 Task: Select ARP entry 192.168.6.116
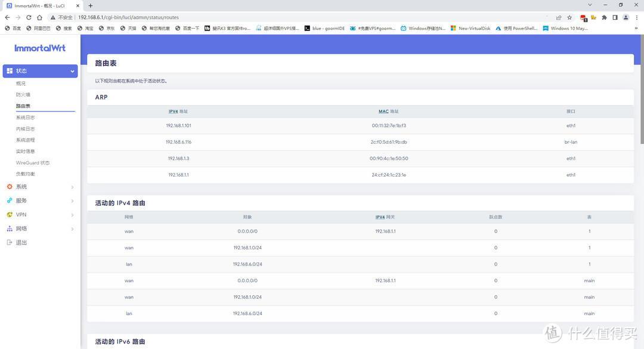coord(179,142)
